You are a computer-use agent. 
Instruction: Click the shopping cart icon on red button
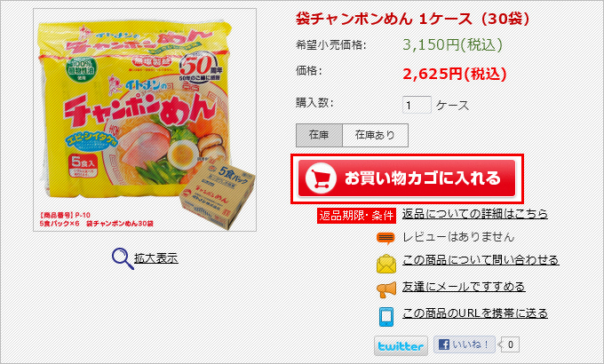(x=321, y=178)
